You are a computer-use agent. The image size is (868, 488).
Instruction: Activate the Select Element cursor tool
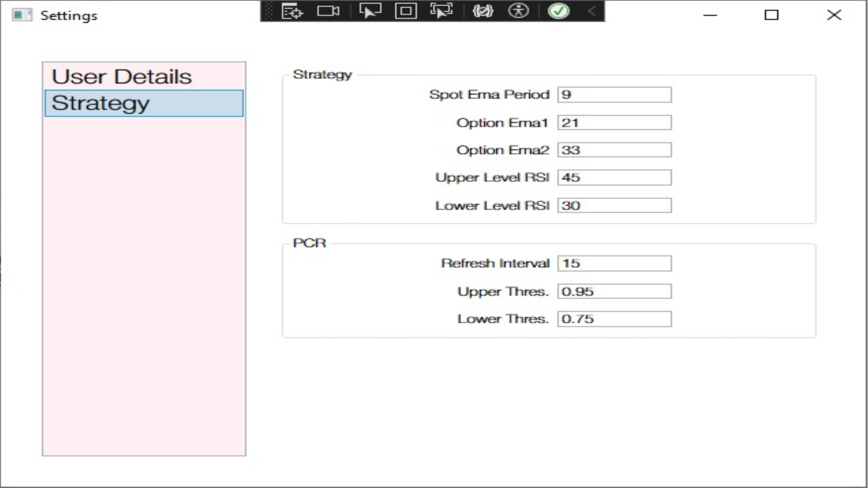[370, 11]
